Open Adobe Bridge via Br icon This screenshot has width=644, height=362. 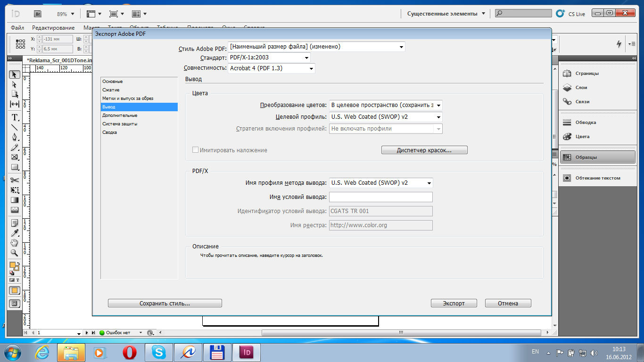(39, 14)
